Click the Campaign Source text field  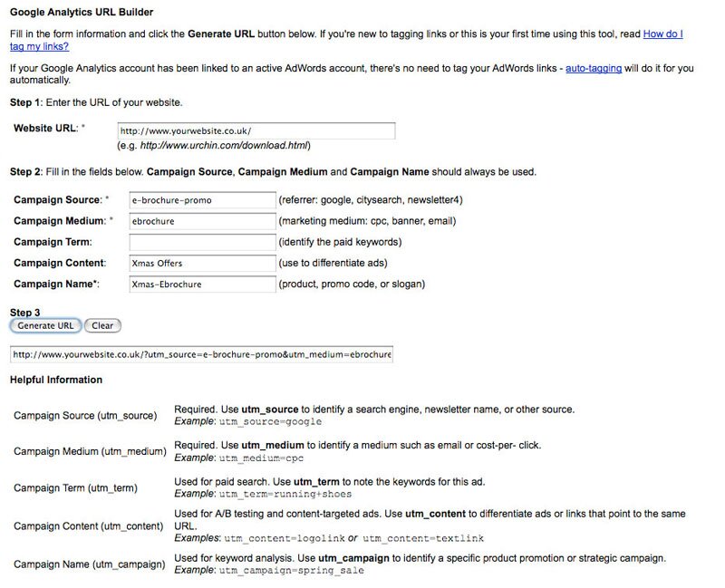pyautogui.click(x=202, y=200)
